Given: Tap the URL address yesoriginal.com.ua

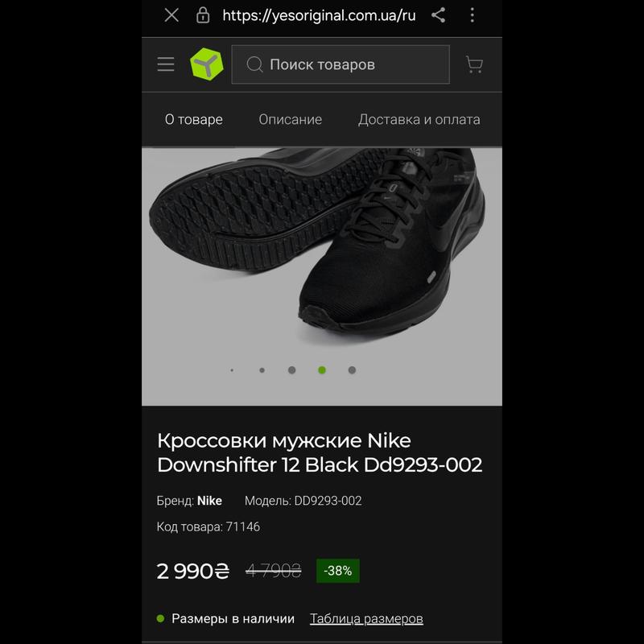Looking at the screenshot, I should click(319, 15).
